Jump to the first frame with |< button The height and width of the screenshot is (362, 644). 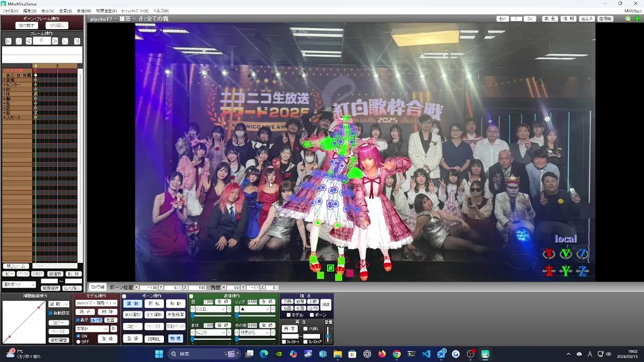[8, 41]
